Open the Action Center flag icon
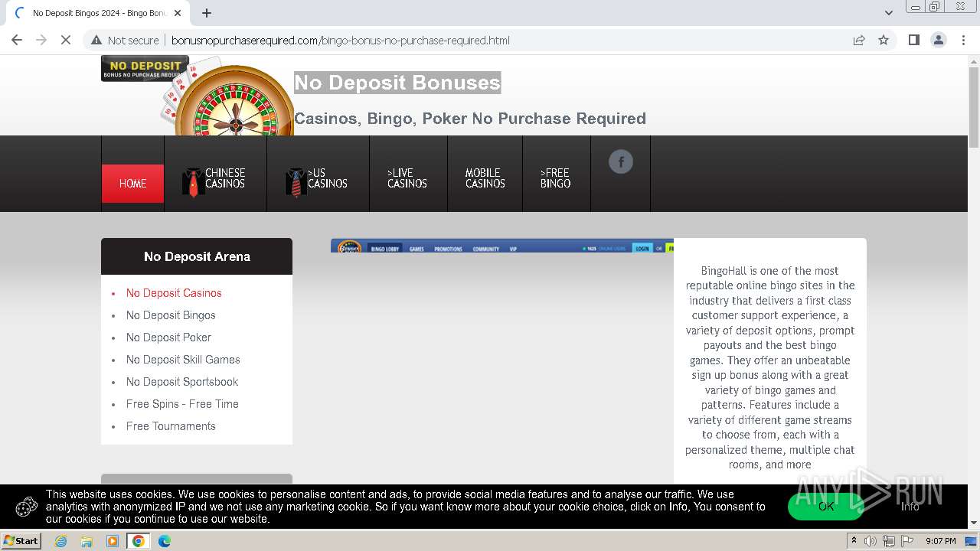980x551 pixels. click(907, 541)
